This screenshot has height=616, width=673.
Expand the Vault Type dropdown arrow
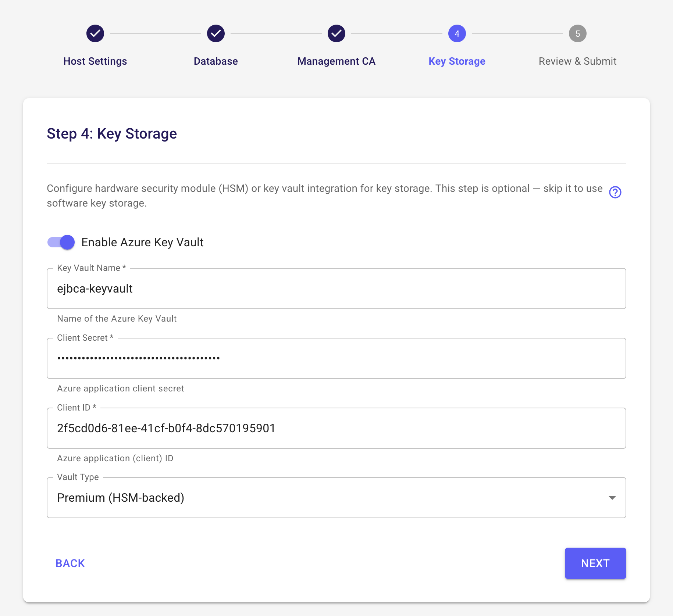[x=612, y=498]
